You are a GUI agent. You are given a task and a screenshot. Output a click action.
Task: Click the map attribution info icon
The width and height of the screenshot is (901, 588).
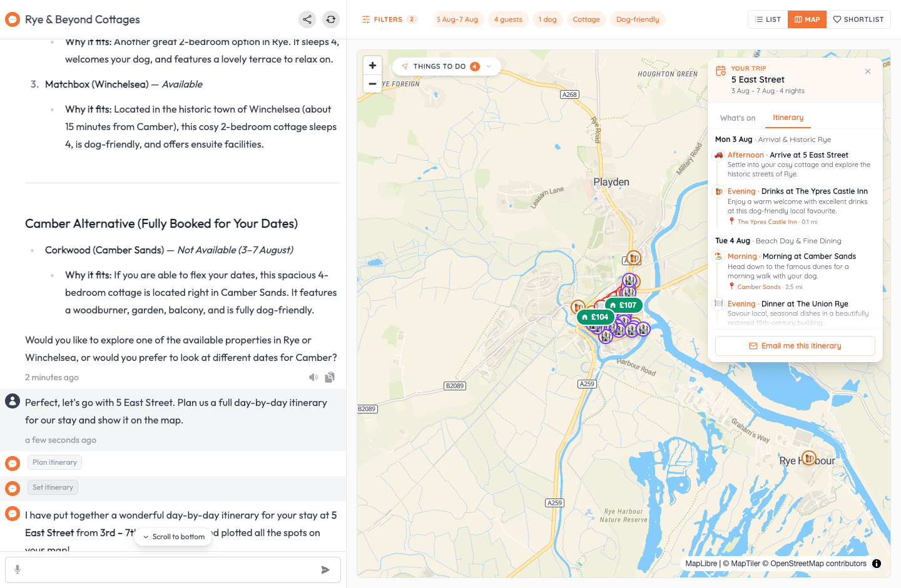click(x=877, y=564)
